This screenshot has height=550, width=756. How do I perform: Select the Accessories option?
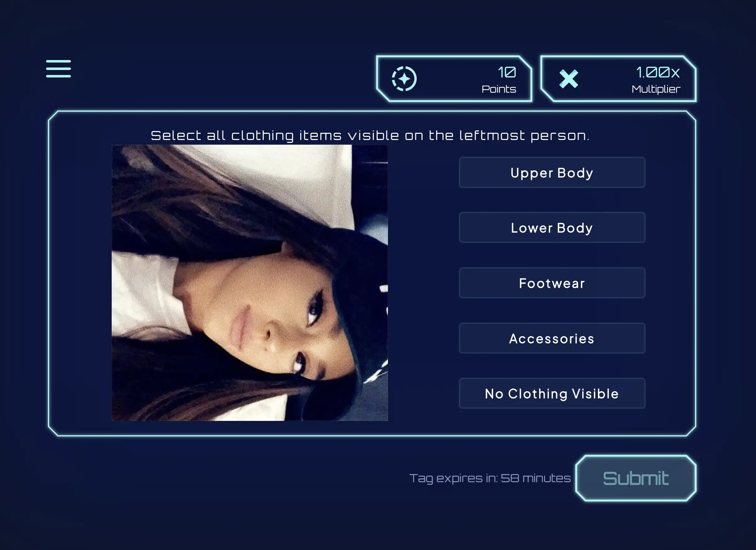click(x=552, y=338)
